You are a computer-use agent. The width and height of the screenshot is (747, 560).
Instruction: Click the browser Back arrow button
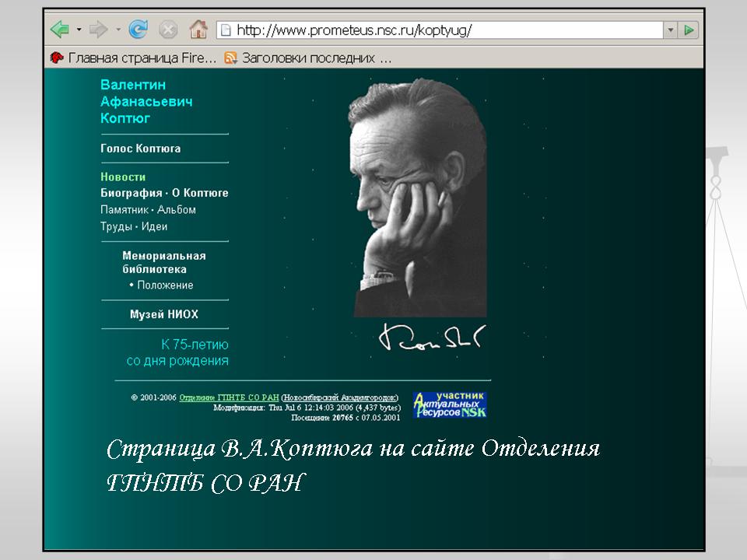61,30
